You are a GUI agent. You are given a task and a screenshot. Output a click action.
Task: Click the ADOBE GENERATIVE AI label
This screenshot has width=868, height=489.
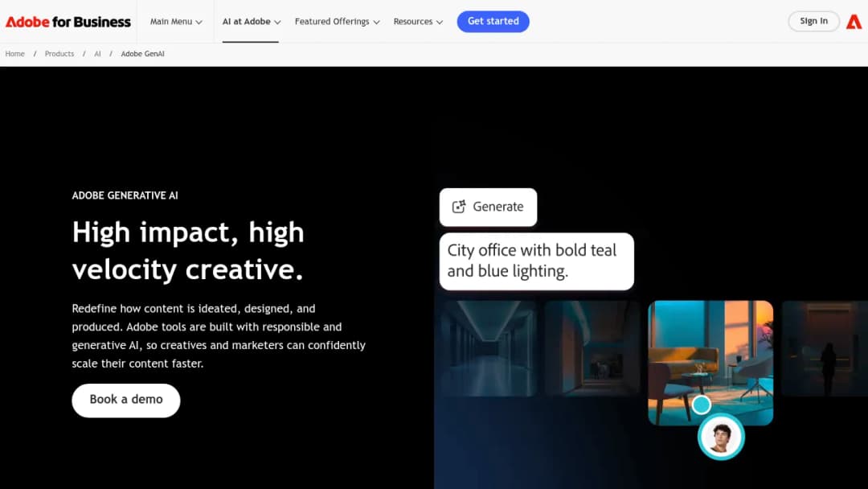pyautogui.click(x=125, y=195)
